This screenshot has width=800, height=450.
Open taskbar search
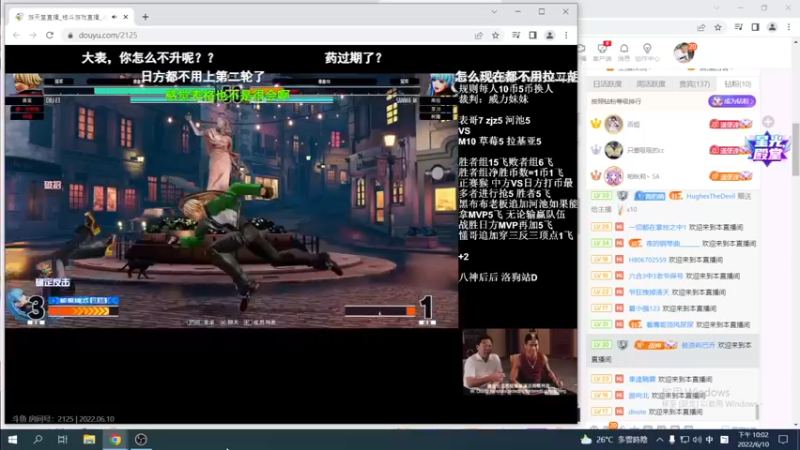pos(38,439)
